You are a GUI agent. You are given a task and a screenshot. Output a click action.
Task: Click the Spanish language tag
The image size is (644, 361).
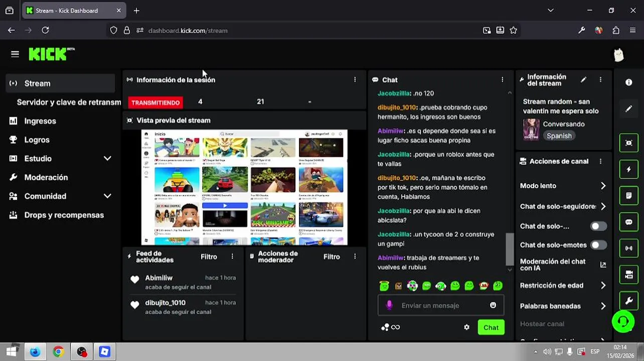tap(559, 136)
